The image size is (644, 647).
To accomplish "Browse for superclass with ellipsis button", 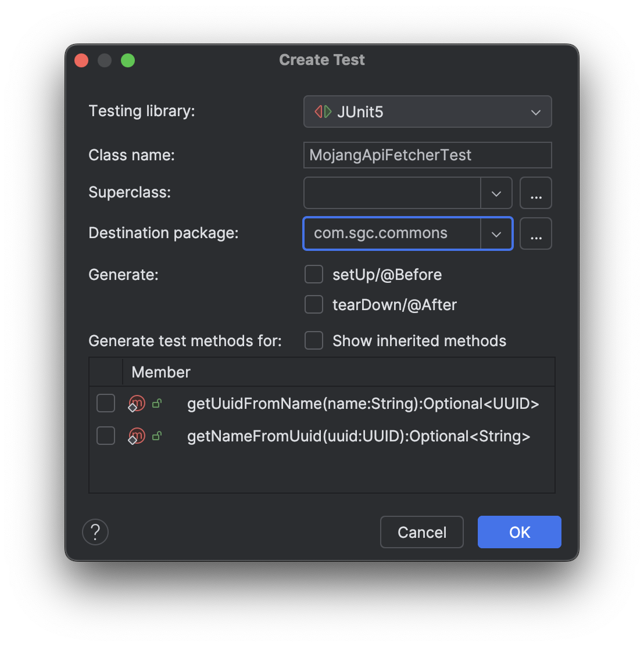I will (535, 193).
